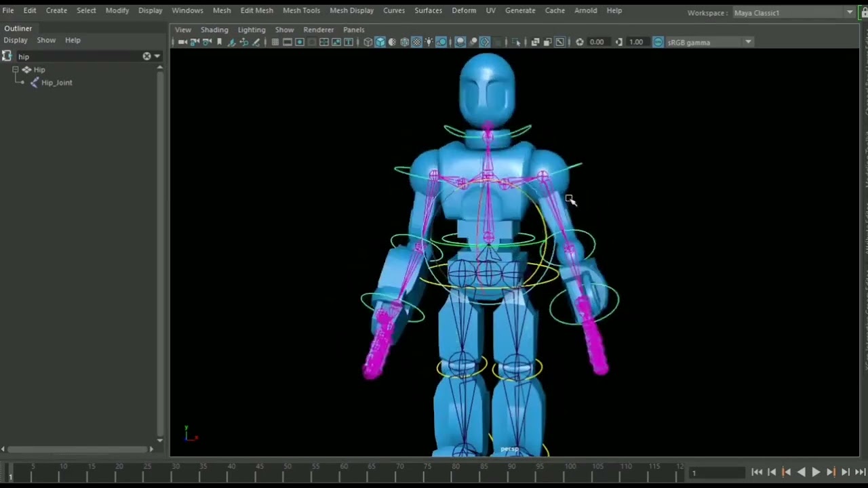Open the Deform menu

(x=464, y=10)
